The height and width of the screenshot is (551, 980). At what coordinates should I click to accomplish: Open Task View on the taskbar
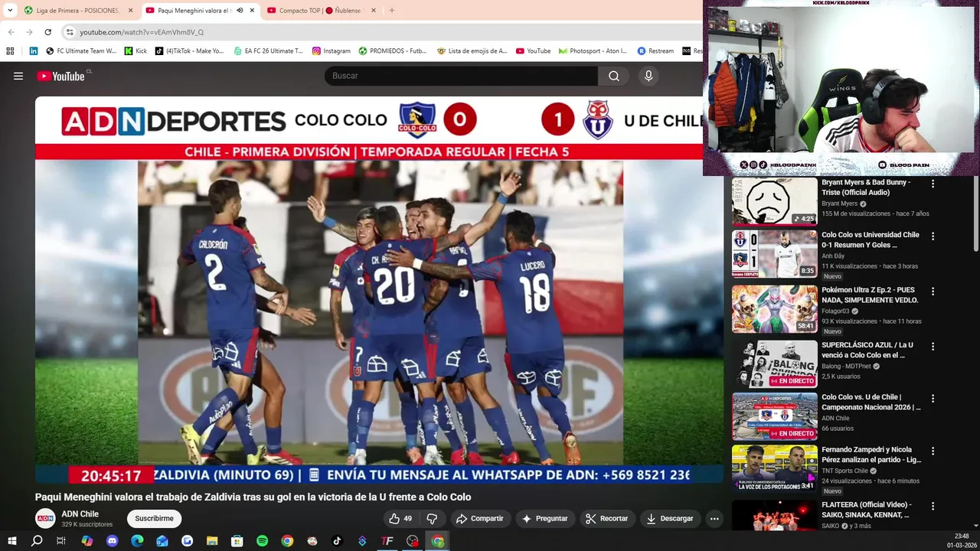tap(61, 541)
